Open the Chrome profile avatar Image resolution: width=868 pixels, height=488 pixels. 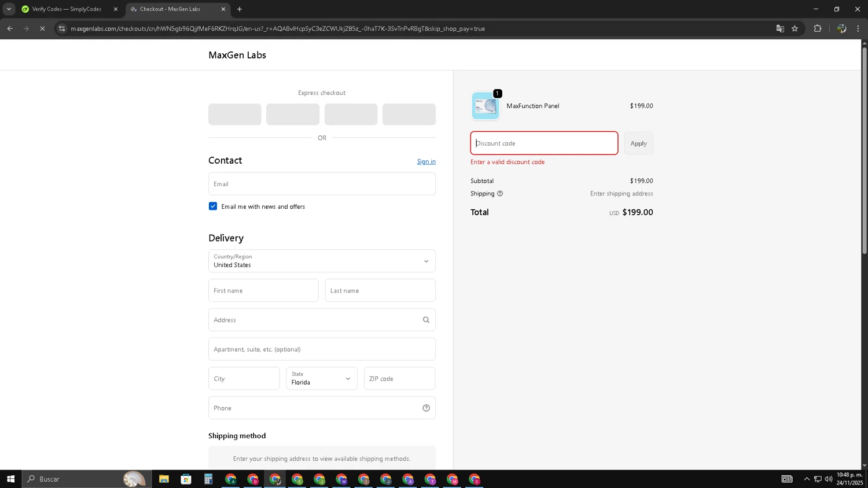click(x=842, y=28)
